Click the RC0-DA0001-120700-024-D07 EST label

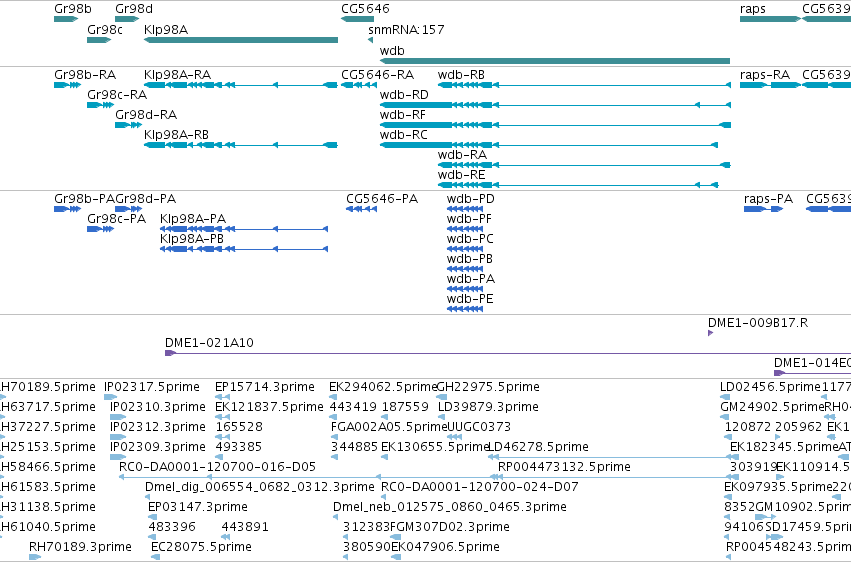pos(480,487)
